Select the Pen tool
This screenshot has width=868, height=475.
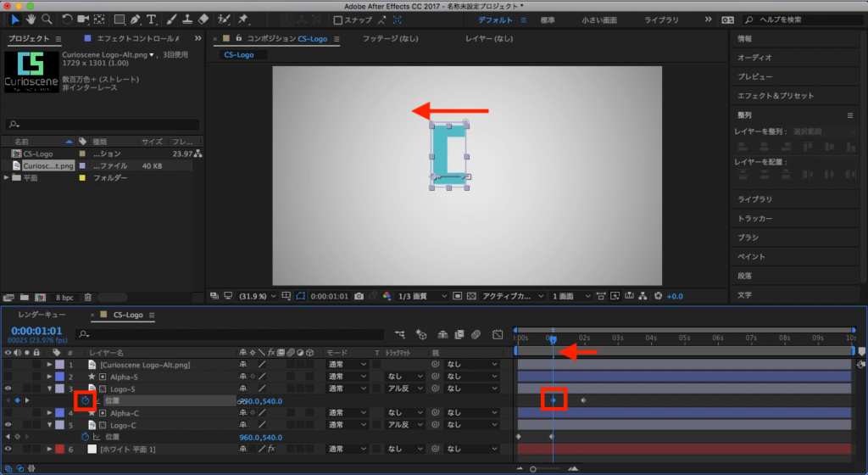point(136,19)
